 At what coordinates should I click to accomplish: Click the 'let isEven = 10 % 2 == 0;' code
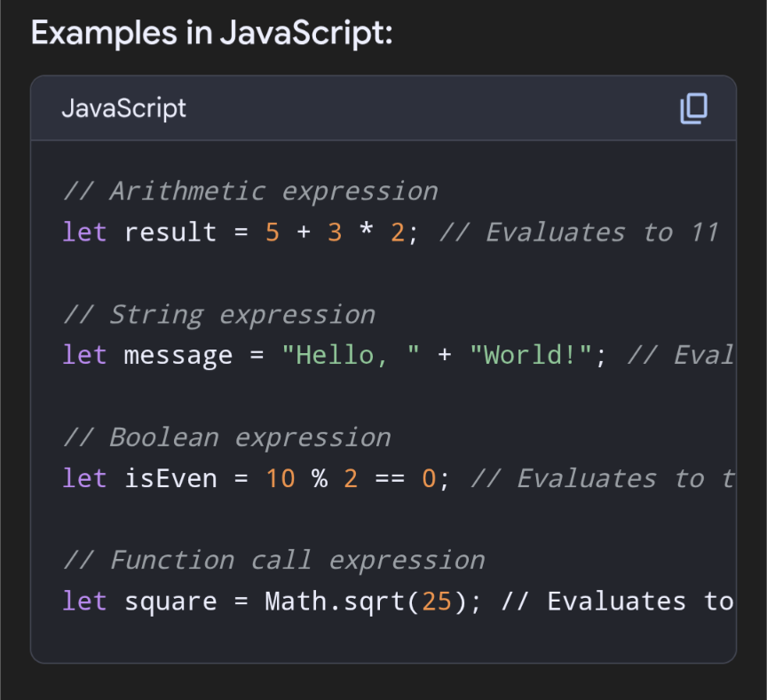tap(256, 478)
